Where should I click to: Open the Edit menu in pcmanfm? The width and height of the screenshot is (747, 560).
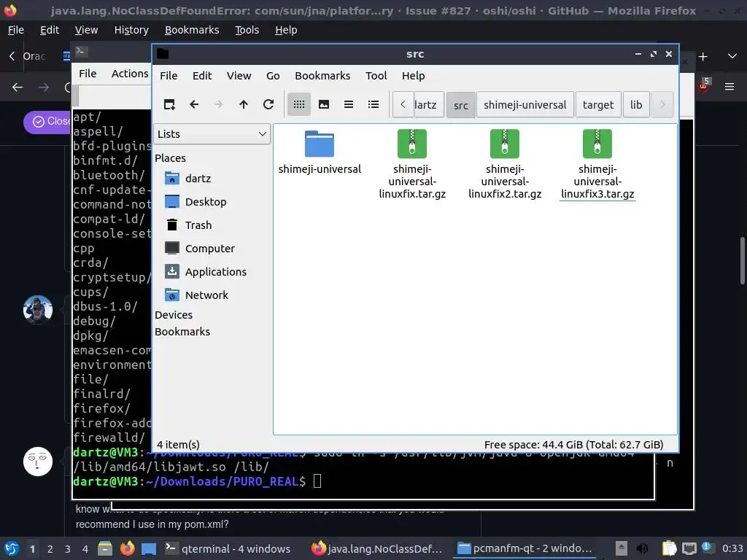(x=202, y=76)
